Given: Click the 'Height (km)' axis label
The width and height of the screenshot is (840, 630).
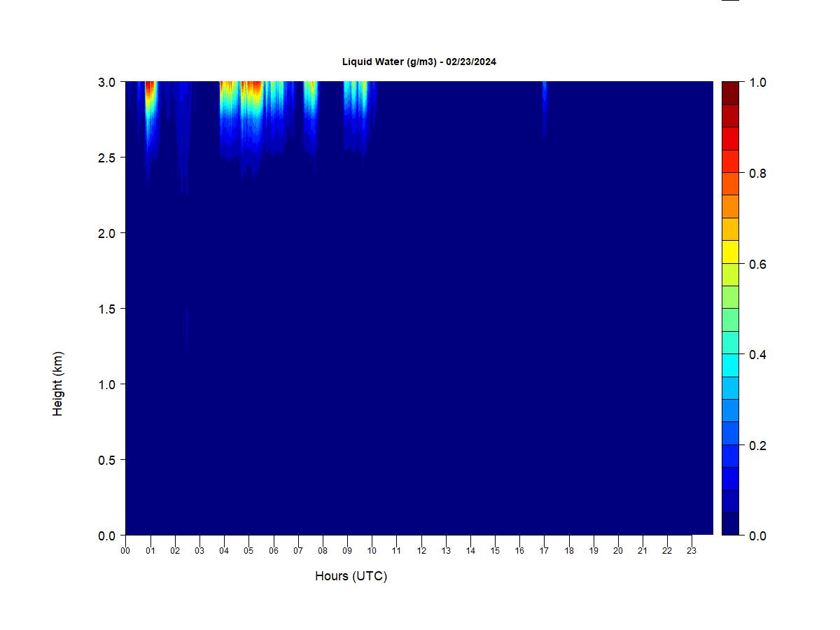Looking at the screenshot, I should click(x=57, y=384).
